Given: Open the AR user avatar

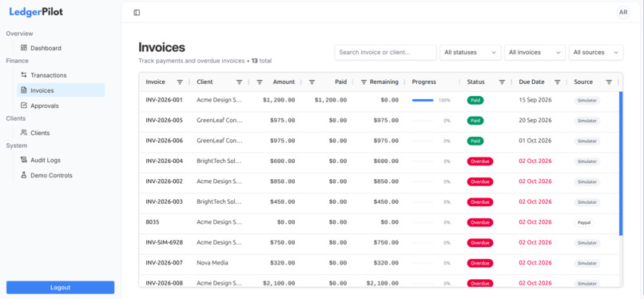Looking at the screenshot, I should pyautogui.click(x=622, y=12).
